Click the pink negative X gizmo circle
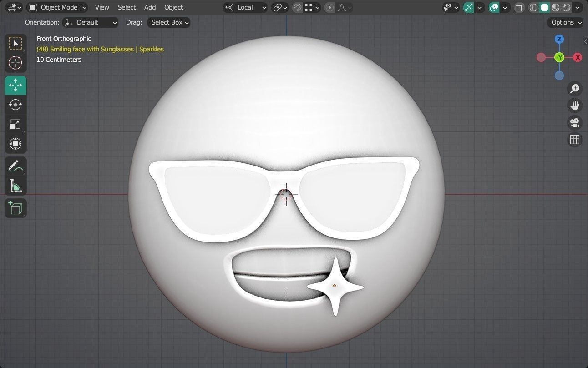 541,57
